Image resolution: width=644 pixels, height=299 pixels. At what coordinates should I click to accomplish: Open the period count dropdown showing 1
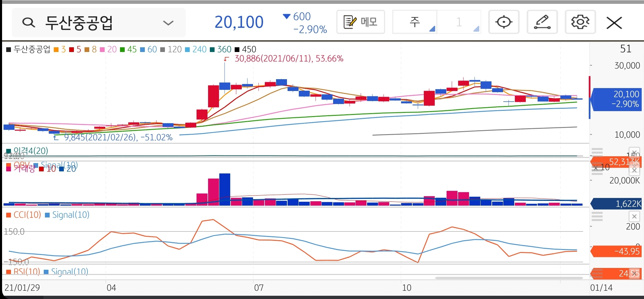[459, 22]
